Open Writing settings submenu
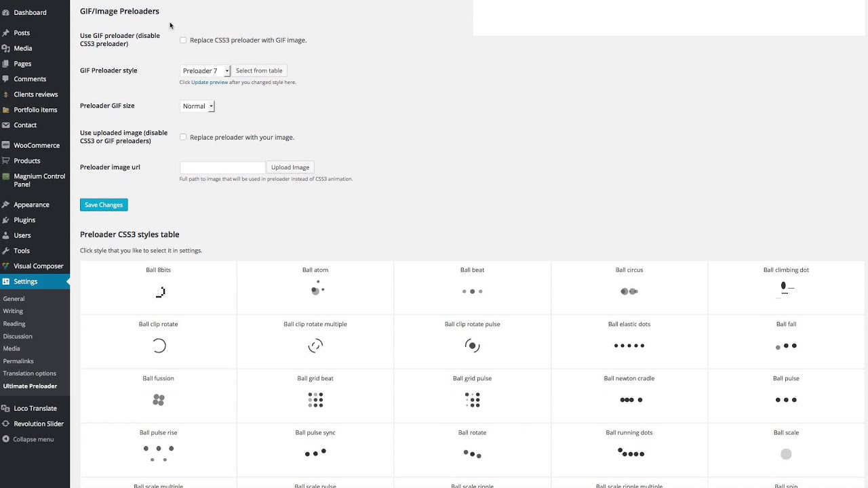868x488 pixels. click(x=13, y=311)
